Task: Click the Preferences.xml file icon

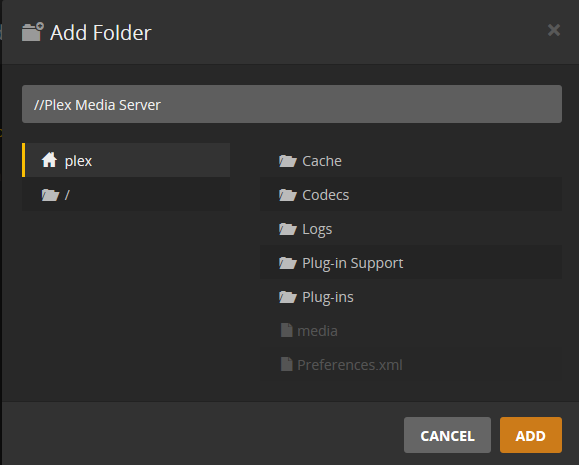Action: [x=287, y=364]
